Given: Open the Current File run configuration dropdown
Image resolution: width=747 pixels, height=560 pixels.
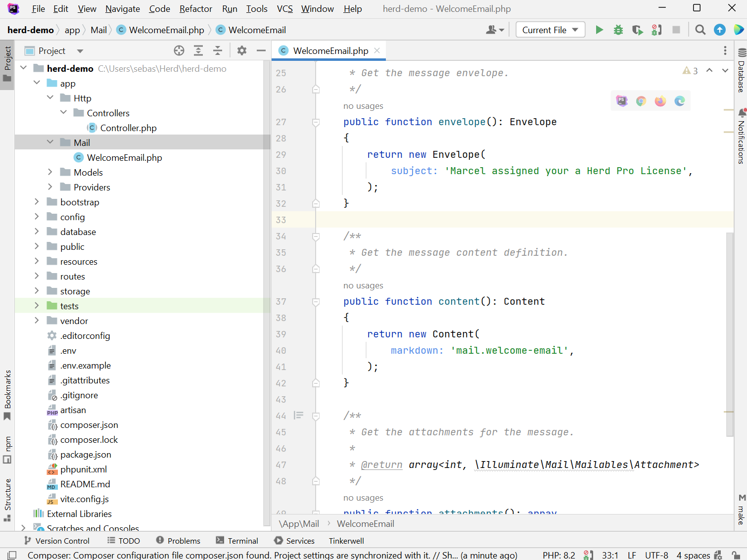Looking at the screenshot, I should (x=550, y=30).
